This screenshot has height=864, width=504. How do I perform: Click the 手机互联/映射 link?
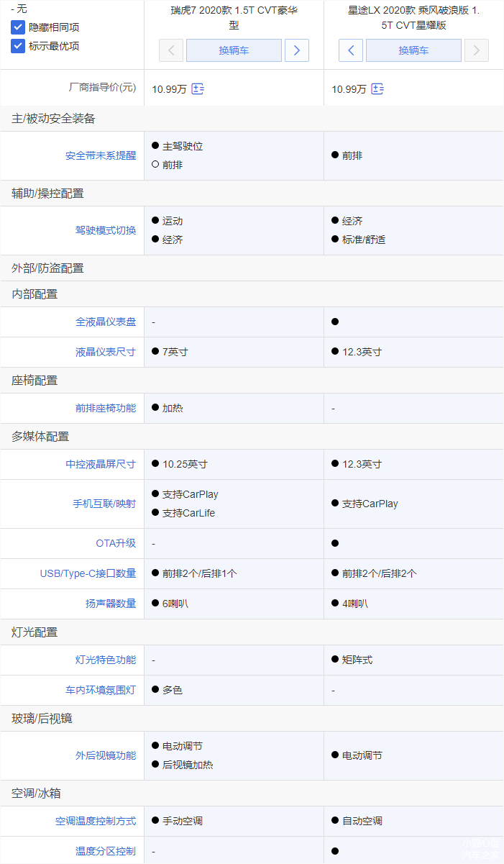(x=104, y=504)
